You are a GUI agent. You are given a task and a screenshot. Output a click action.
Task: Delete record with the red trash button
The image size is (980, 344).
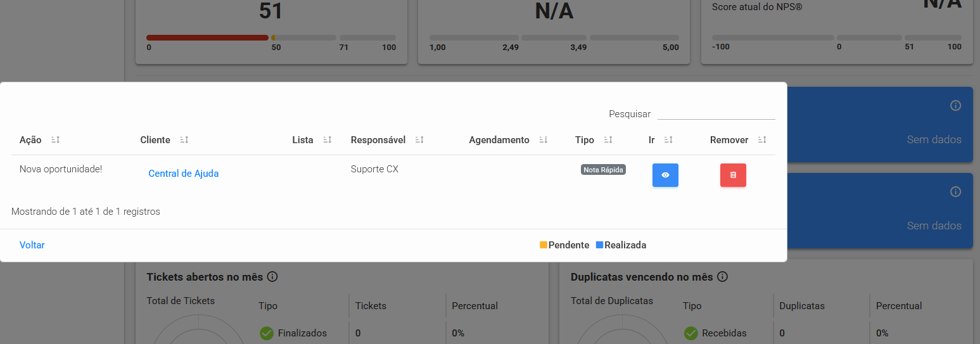(733, 175)
